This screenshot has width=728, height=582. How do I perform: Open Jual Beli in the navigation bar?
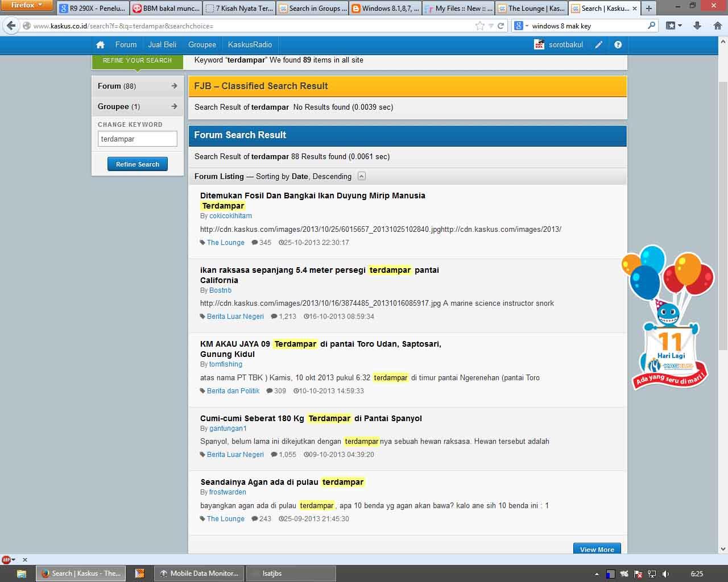pos(162,45)
